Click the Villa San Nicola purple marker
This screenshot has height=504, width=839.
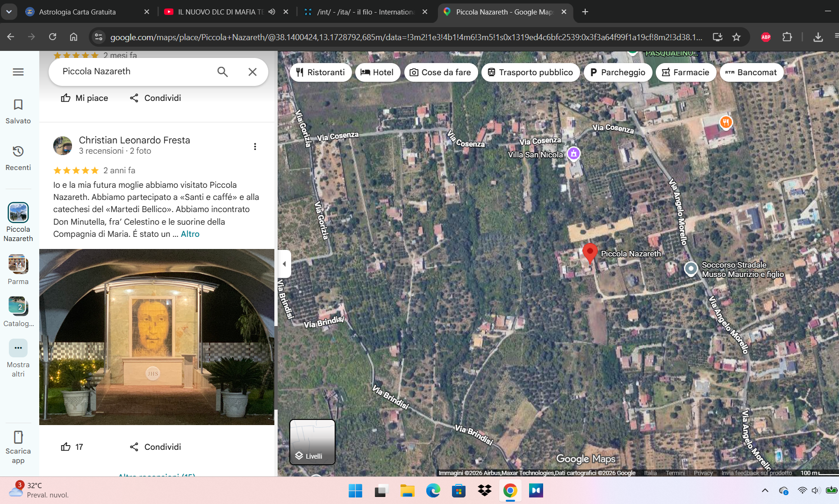tap(574, 153)
